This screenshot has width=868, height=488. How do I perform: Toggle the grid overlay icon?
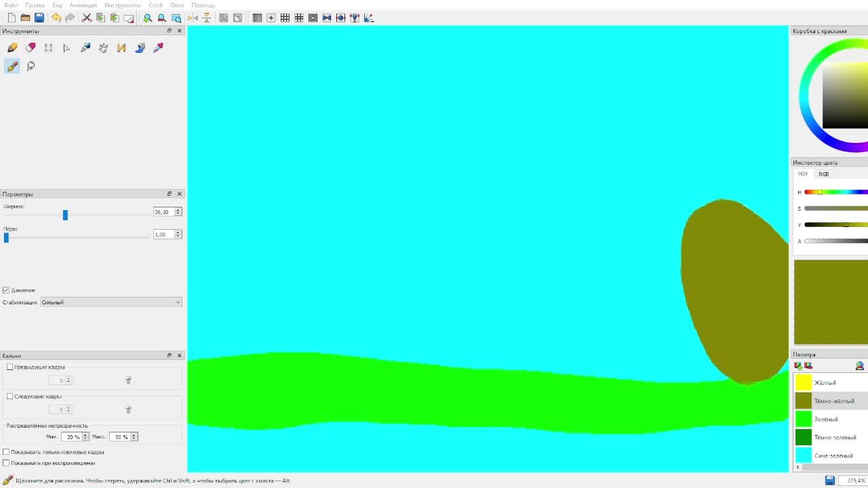click(257, 18)
